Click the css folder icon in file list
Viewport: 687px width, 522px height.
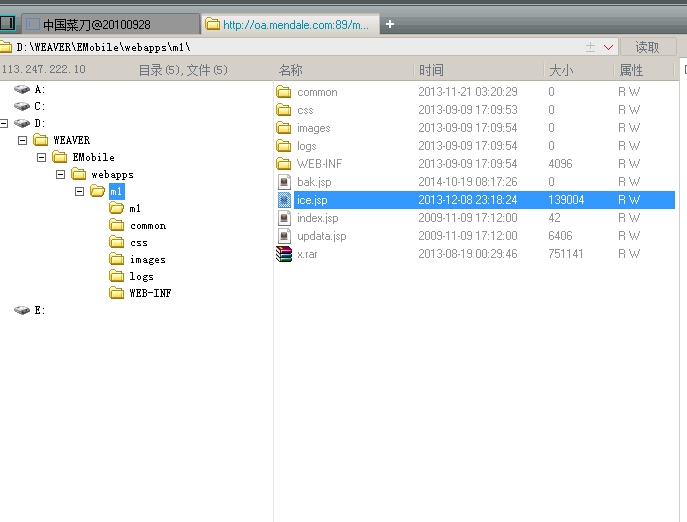coord(284,110)
